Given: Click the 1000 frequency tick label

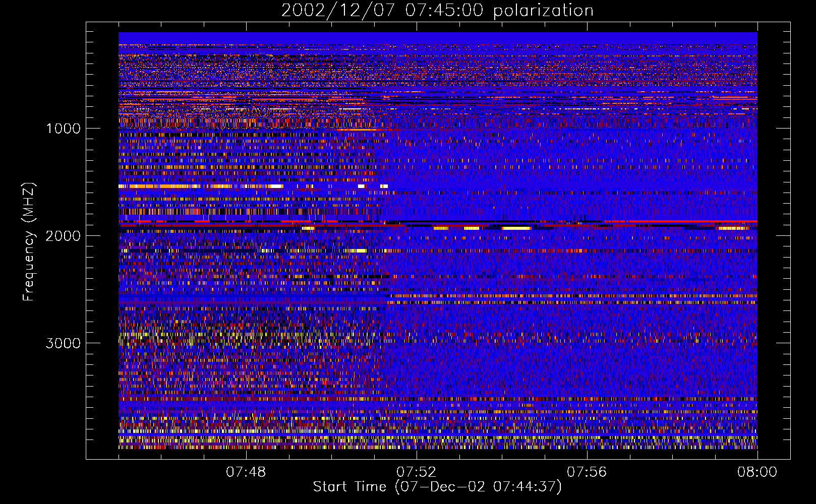Looking at the screenshot, I should [x=63, y=129].
